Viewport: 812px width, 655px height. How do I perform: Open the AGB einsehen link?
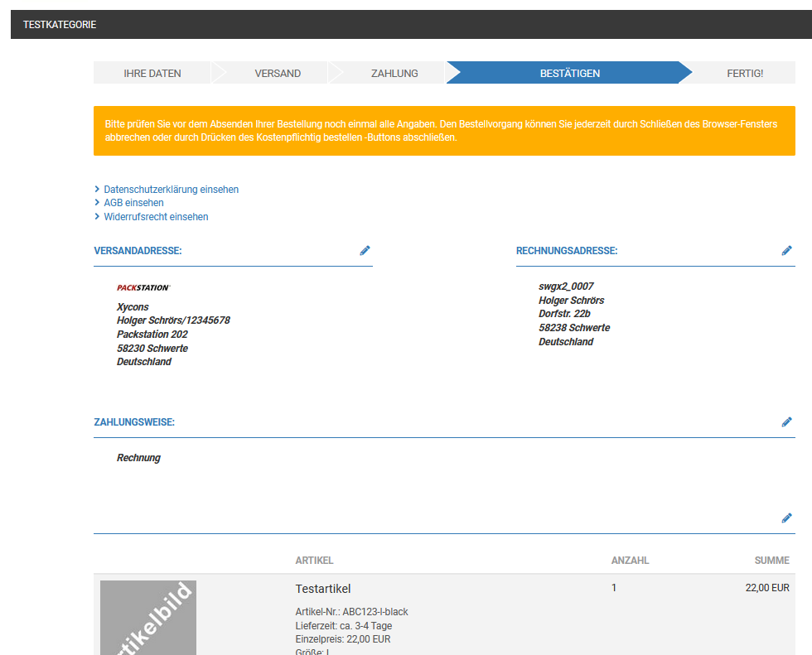133,203
